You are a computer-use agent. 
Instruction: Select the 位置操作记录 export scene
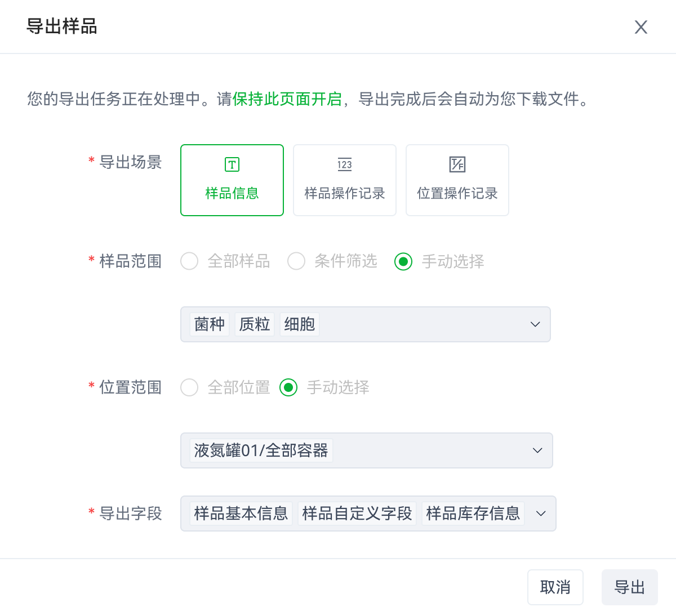457,180
